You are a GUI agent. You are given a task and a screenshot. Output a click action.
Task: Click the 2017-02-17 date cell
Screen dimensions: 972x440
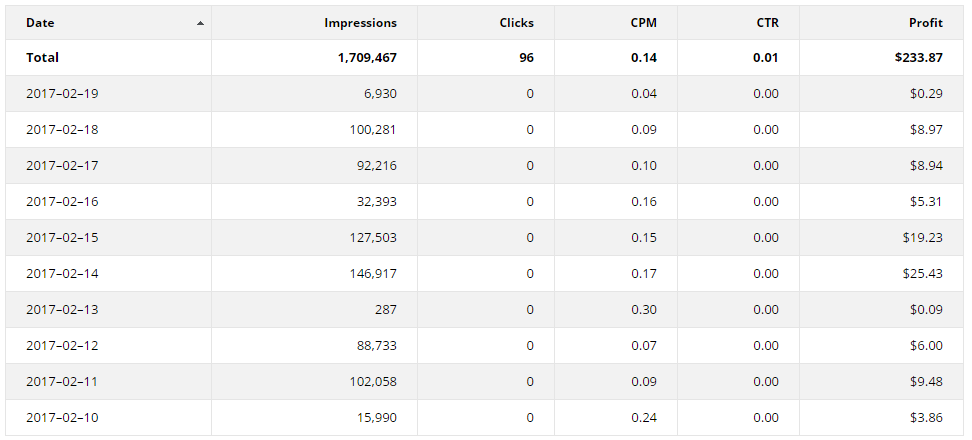pos(62,166)
